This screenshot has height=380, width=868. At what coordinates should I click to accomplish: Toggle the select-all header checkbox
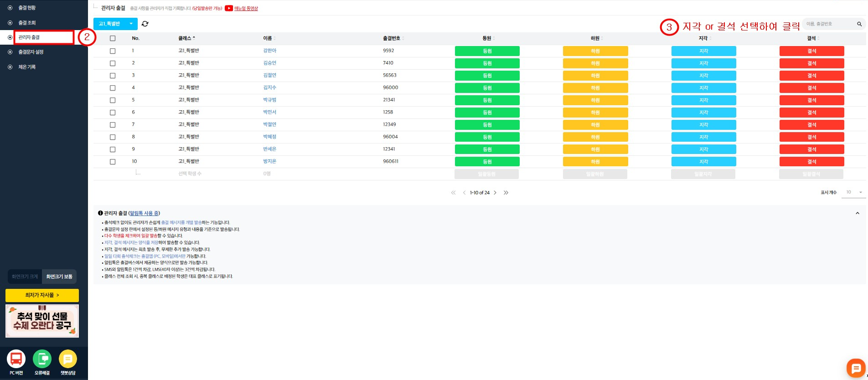click(x=113, y=38)
